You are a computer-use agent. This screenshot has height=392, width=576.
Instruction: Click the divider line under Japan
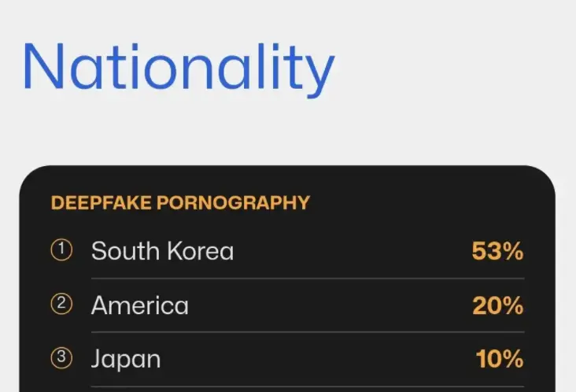[307, 386]
